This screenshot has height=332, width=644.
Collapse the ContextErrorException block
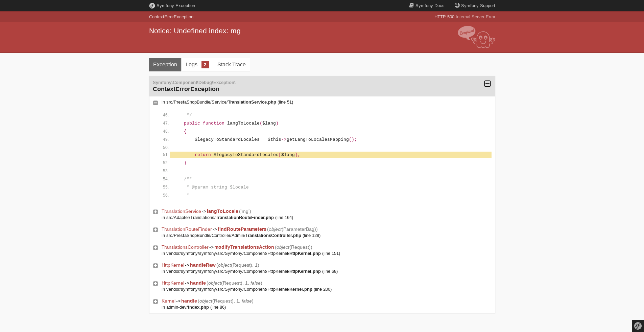pyautogui.click(x=487, y=84)
